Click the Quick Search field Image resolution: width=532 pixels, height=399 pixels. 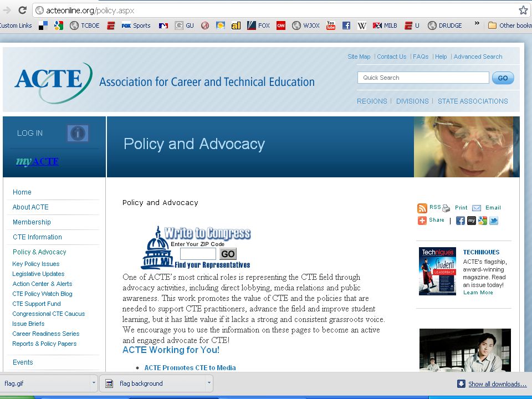(x=423, y=78)
